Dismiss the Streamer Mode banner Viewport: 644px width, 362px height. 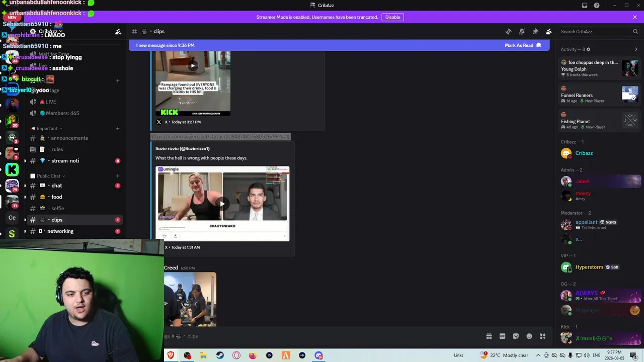click(635, 17)
